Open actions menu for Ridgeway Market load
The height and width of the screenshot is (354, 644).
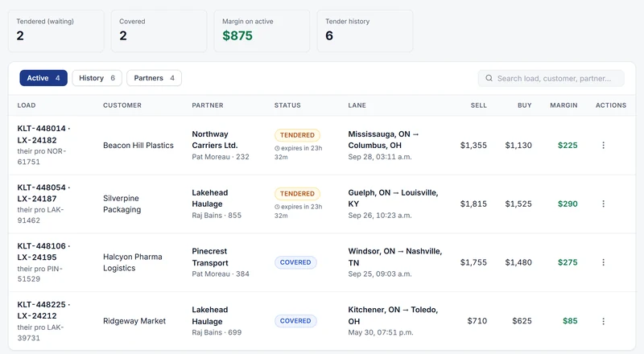(603, 321)
